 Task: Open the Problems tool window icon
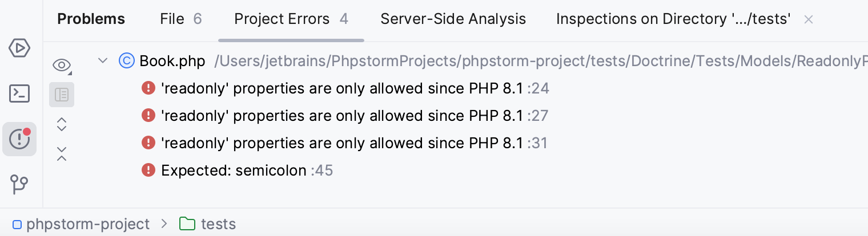[x=19, y=139]
